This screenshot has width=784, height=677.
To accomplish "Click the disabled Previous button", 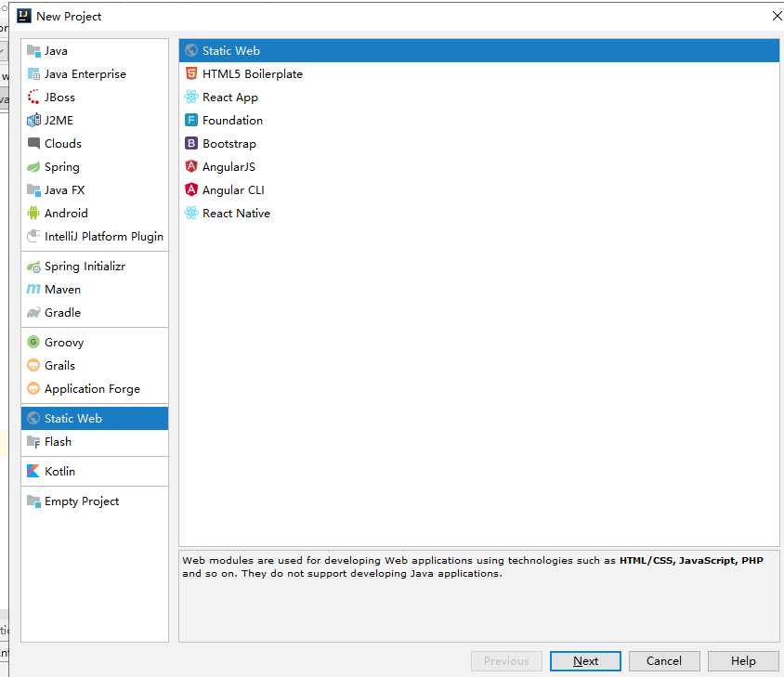I will [506, 661].
